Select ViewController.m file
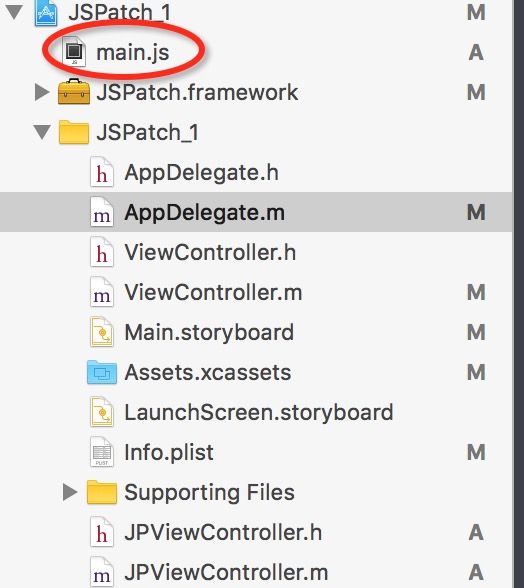Screen dimensions: 524x588 click(x=213, y=292)
